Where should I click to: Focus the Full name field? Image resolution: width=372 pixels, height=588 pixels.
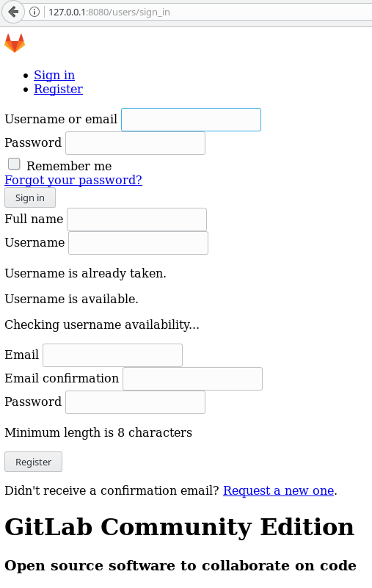(137, 219)
